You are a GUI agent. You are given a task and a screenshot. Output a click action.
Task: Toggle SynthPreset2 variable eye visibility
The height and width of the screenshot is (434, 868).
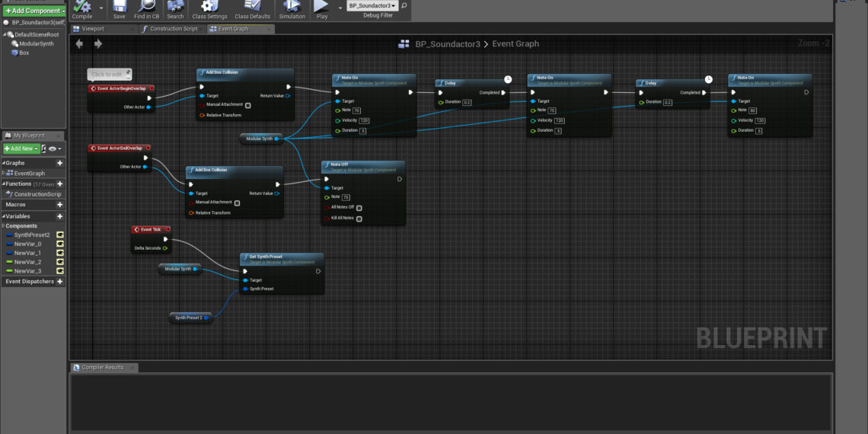(x=60, y=235)
